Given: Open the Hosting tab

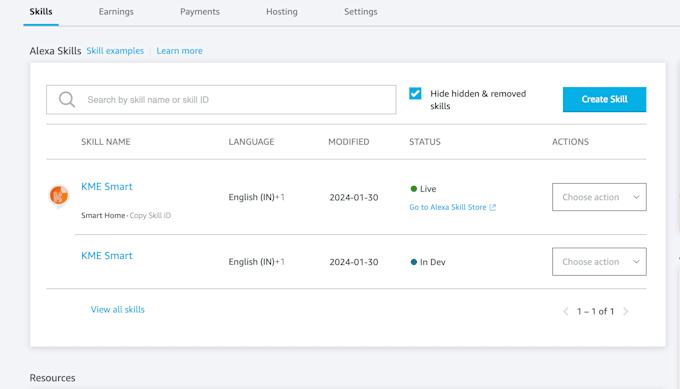Looking at the screenshot, I should (282, 12).
